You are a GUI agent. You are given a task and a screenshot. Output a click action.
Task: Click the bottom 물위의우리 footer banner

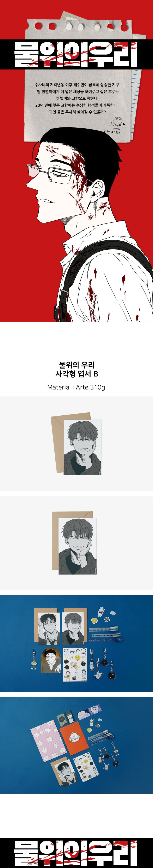pyautogui.click(x=76, y=853)
